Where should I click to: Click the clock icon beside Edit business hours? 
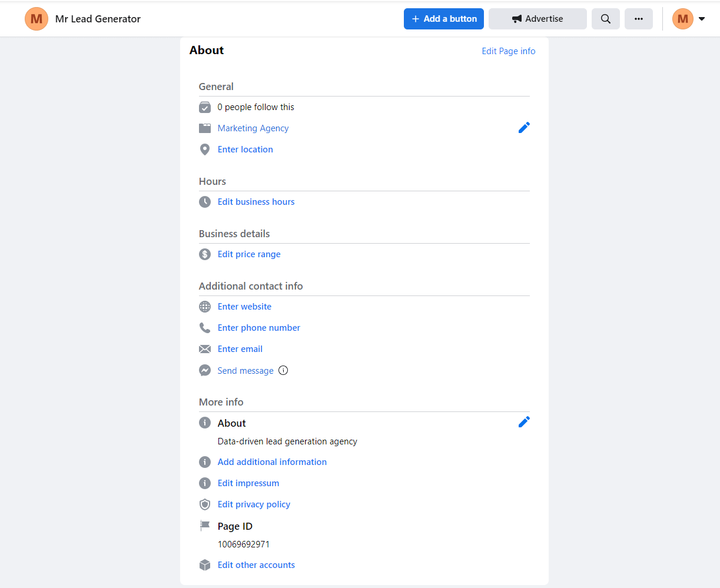coord(205,201)
